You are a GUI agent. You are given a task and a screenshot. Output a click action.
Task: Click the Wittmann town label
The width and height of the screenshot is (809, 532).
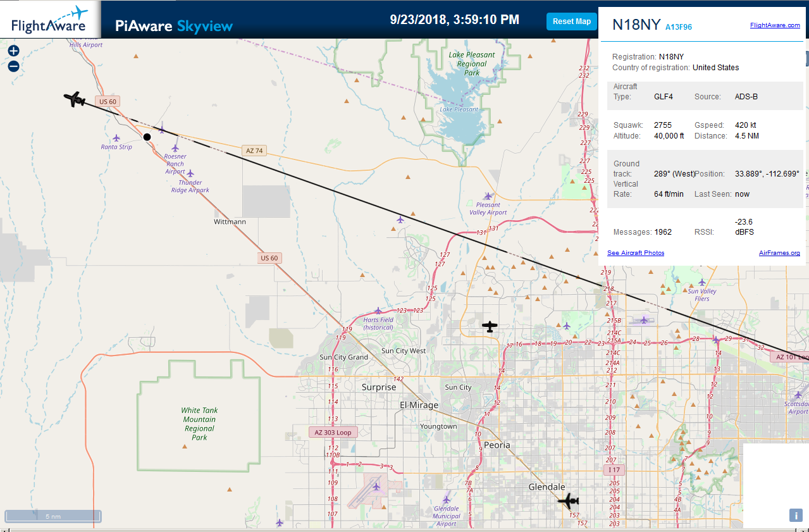(230, 222)
